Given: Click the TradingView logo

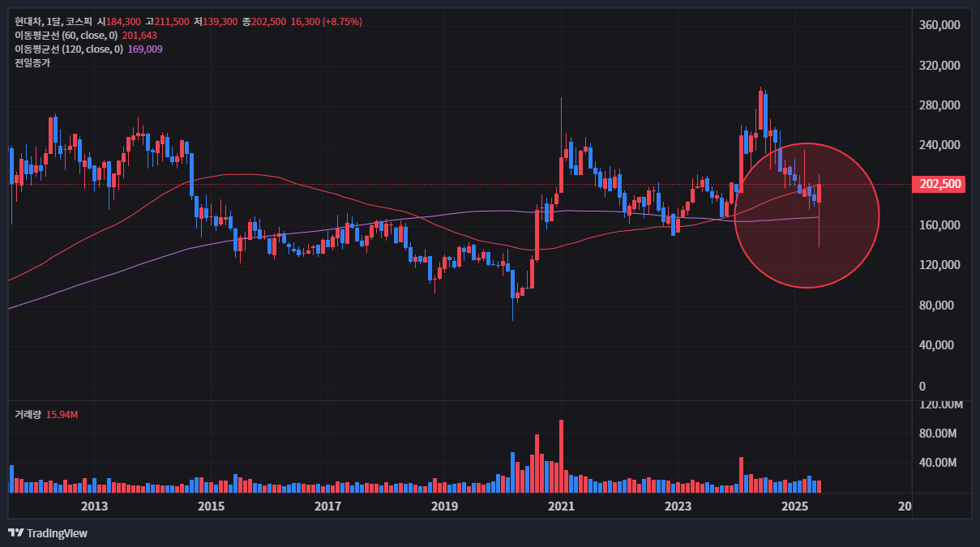Looking at the screenshot, I should tap(48, 532).
